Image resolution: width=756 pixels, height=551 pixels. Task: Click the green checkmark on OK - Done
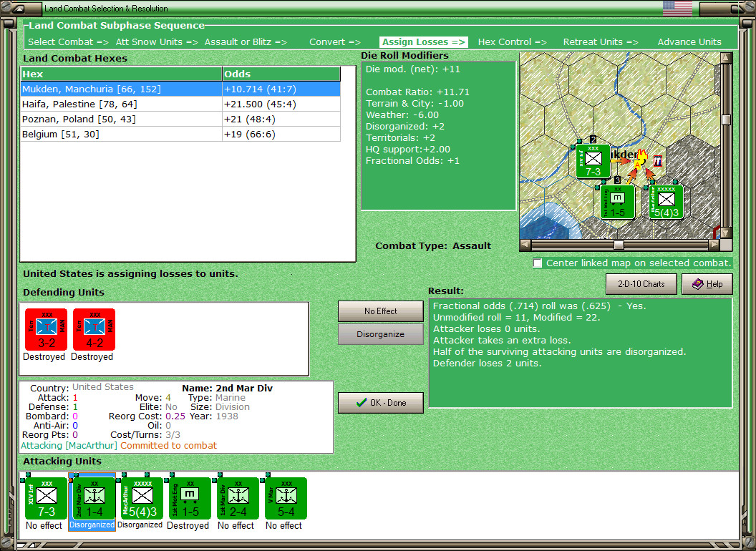[362, 403]
